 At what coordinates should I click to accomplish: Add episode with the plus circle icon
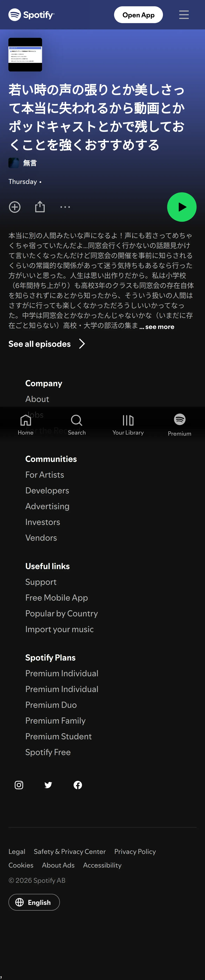coord(15,207)
